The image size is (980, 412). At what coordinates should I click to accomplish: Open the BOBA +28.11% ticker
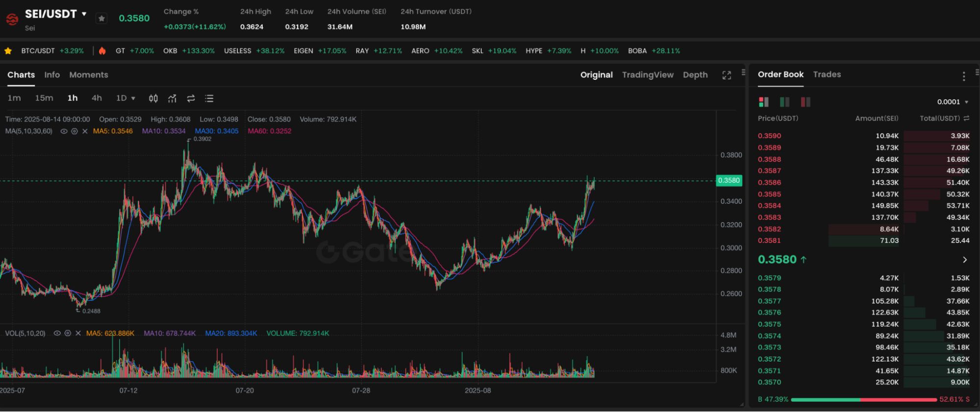tap(654, 51)
